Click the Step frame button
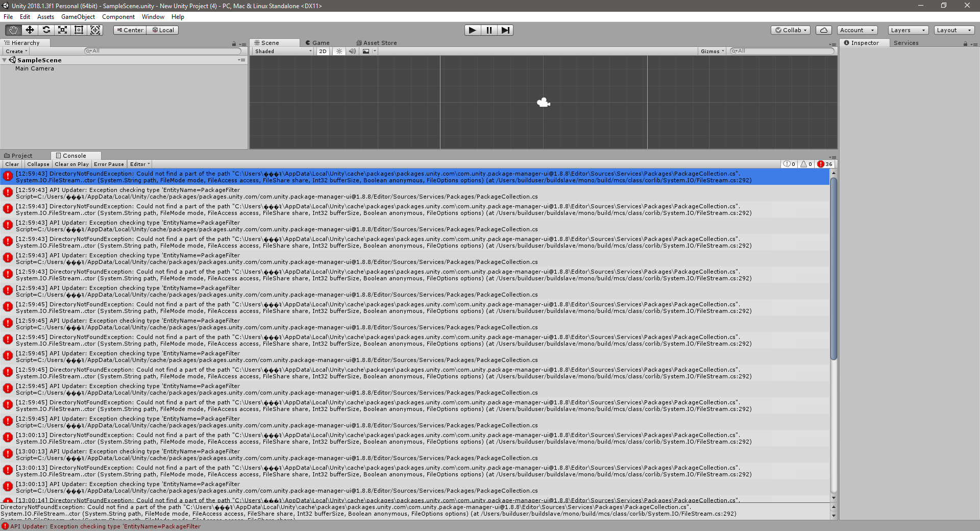 point(505,30)
